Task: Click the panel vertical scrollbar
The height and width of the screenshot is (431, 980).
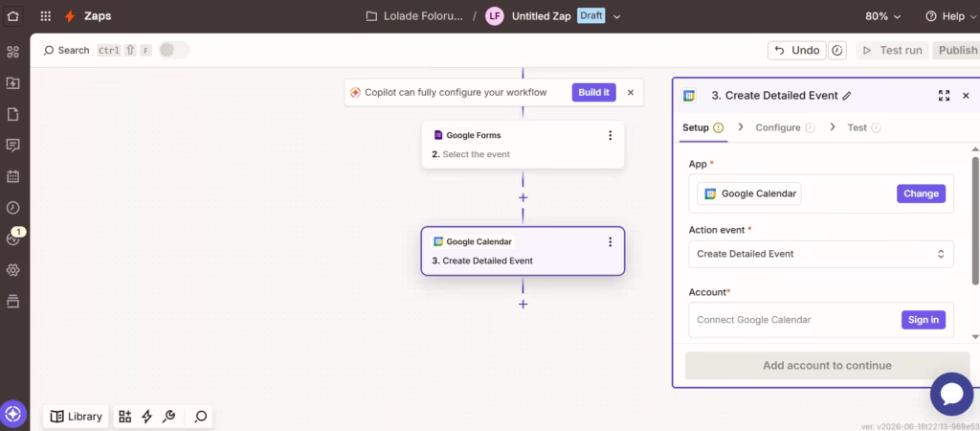Action: point(975,220)
